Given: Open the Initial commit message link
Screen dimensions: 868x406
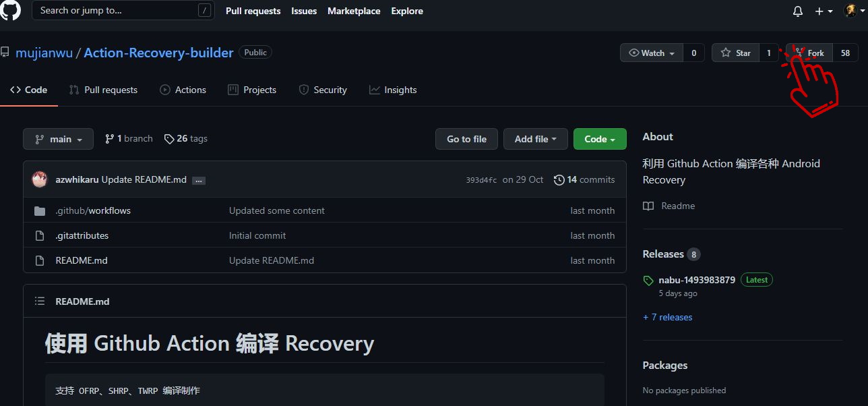Looking at the screenshot, I should pyautogui.click(x=257, y=235).
